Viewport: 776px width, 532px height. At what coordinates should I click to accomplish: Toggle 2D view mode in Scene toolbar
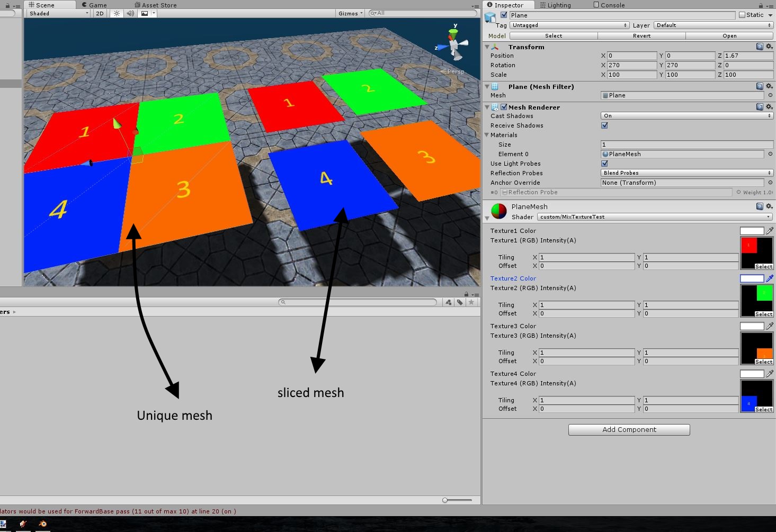(x=100, y=13)
